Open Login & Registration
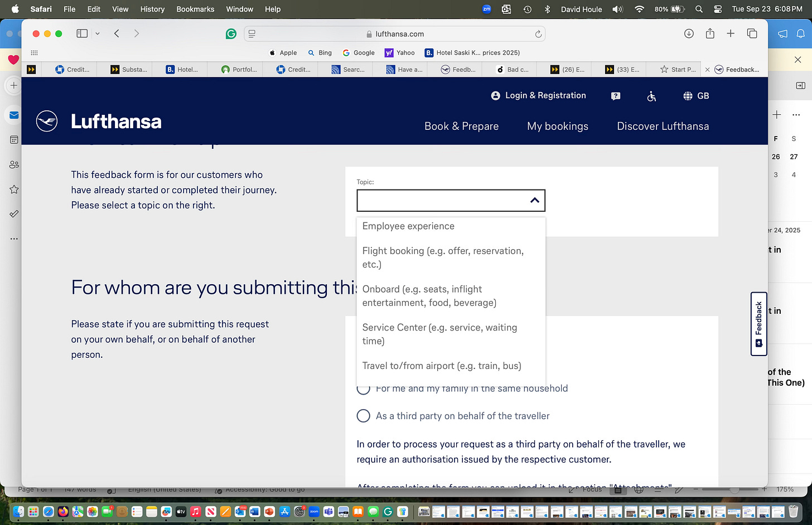Image resolution: width=812 pixels, height=525 pixels. click(x=538, y=95)
